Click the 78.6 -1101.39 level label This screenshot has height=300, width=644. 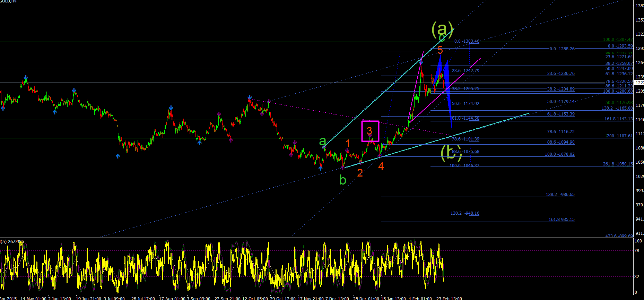[x=465, y=139]
